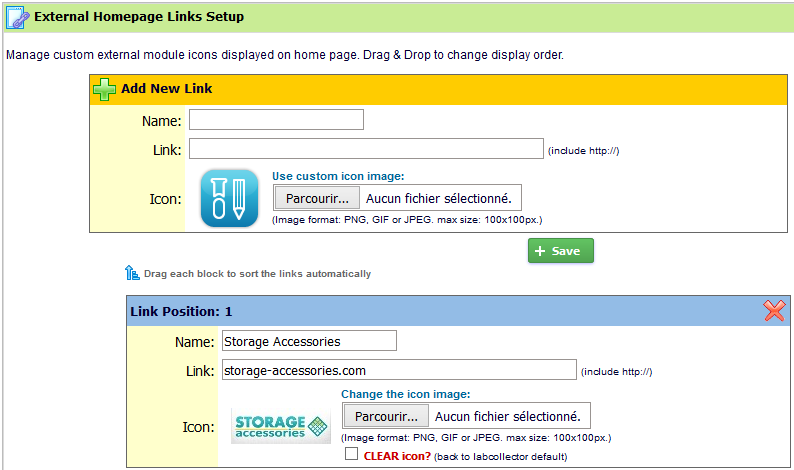Delete Link Position 1 with red X

(774, 310)
